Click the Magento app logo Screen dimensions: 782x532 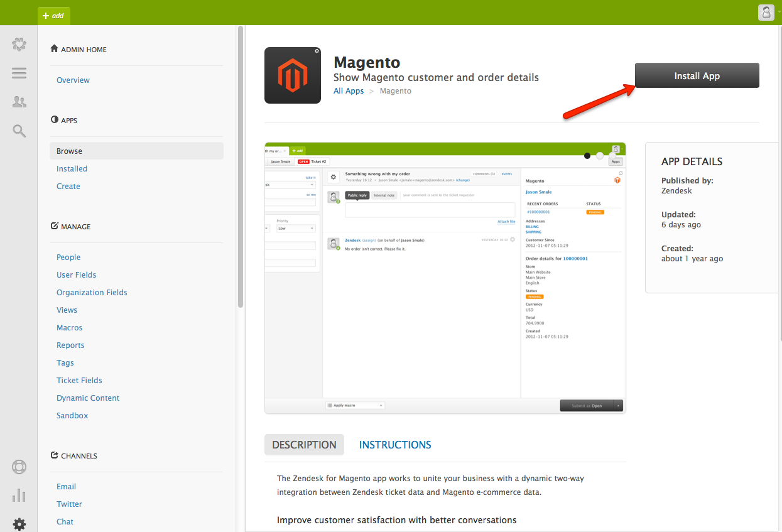tap(293, 75)
